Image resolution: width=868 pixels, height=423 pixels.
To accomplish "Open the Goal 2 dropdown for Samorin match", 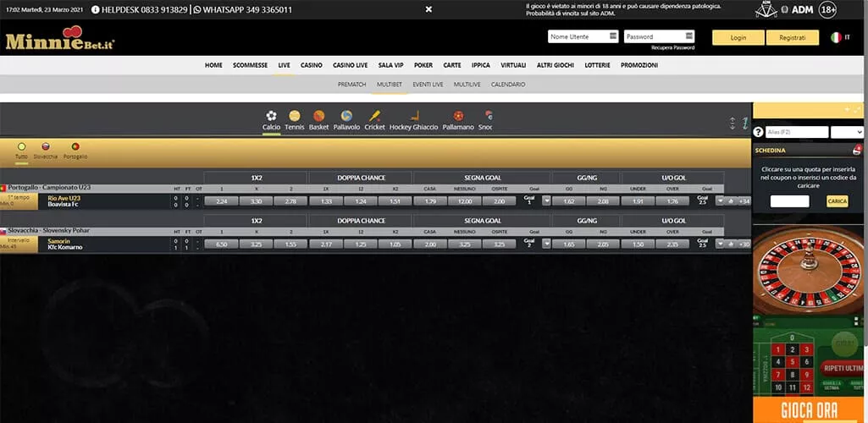I will click(x=546, y=244).
